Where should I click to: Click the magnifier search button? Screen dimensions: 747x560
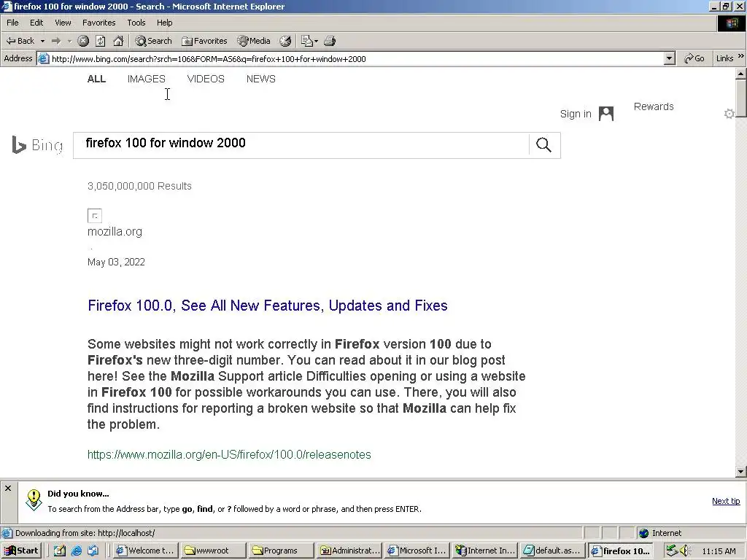coord(544,145)
